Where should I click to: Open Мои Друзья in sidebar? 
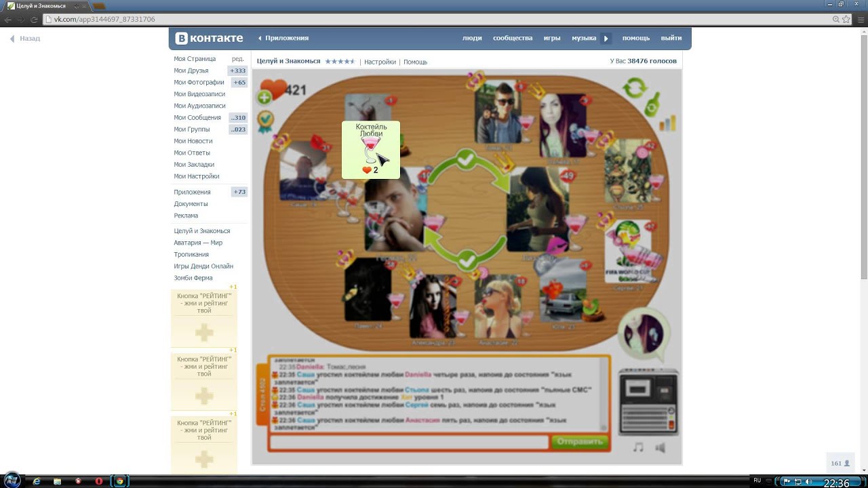click(191, 70)
